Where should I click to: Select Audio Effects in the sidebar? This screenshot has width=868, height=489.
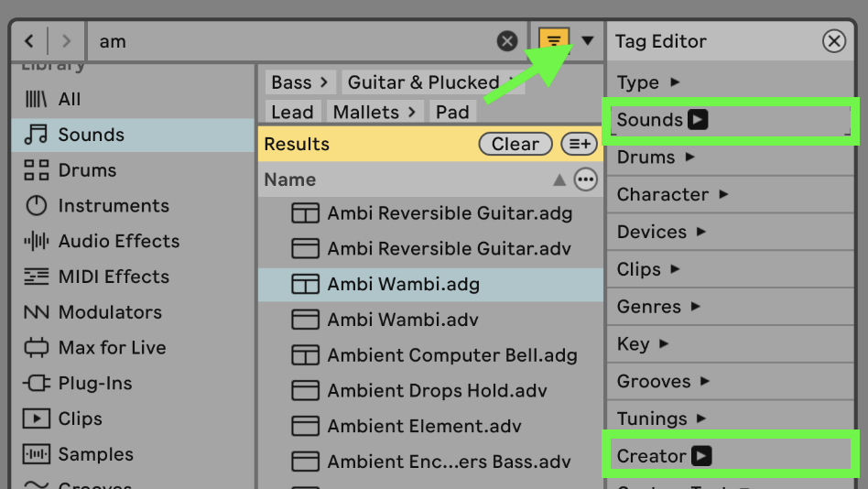coord(118,242)
